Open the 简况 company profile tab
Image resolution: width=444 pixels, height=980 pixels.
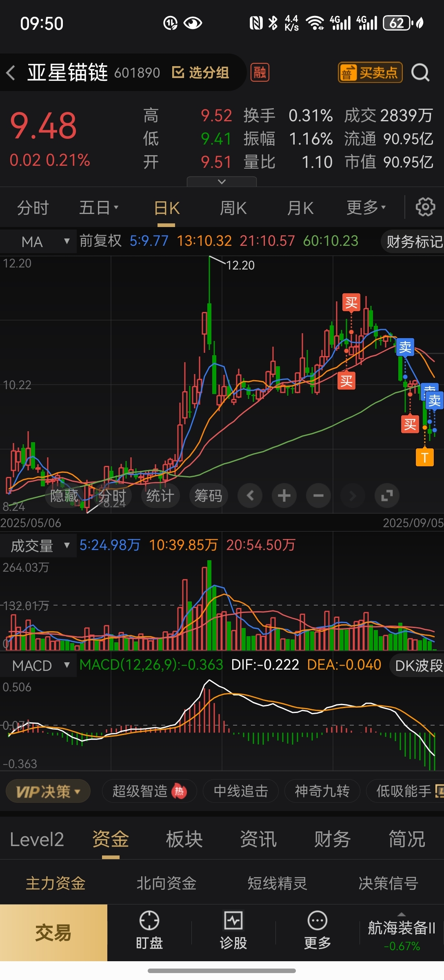(407, 840)
